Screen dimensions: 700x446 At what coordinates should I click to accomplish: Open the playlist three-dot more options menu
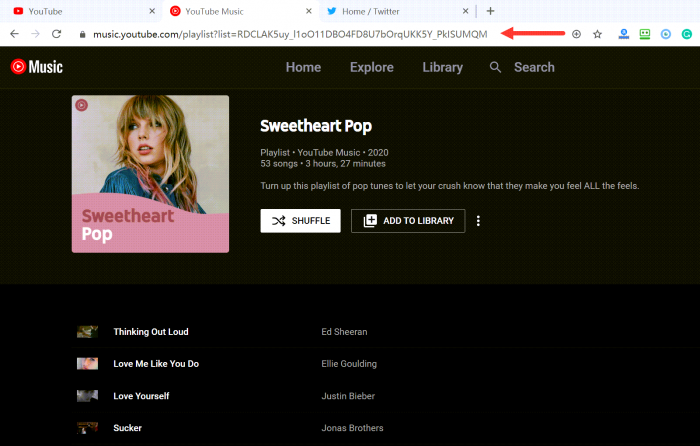click(478, 221)
